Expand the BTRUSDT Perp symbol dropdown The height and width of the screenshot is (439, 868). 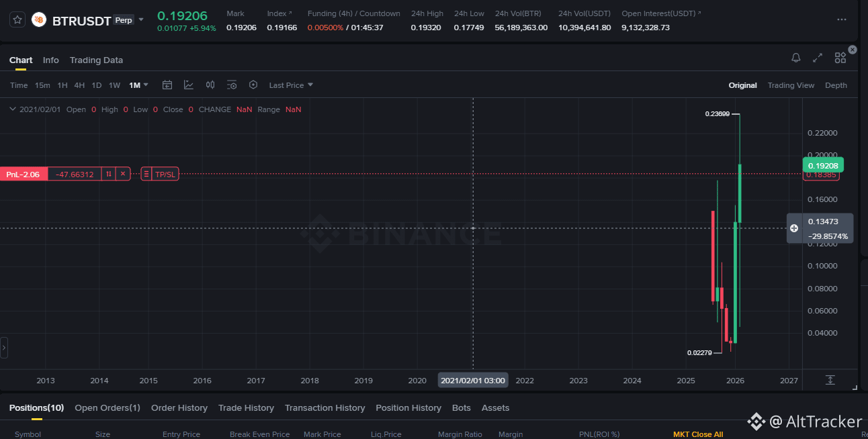[141, 20]
